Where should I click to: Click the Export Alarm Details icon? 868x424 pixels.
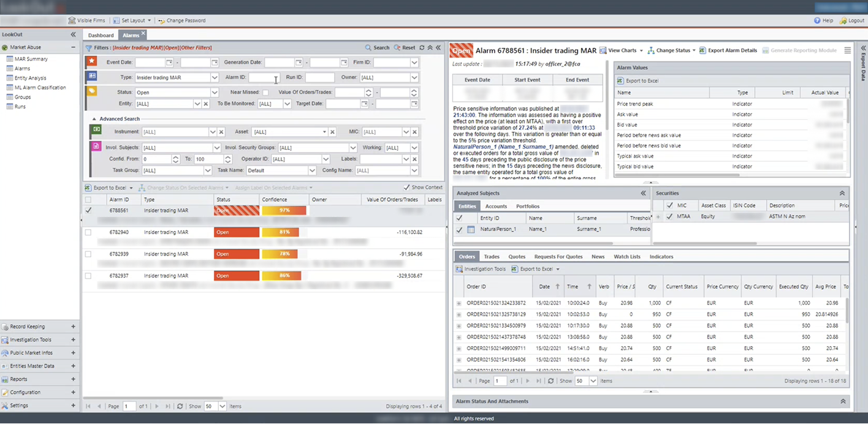702,50
